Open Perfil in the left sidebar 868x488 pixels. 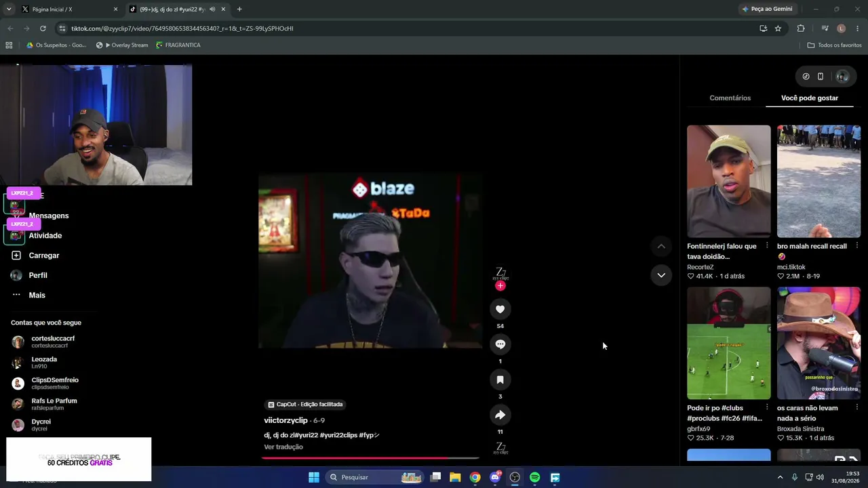coord(38,275)
